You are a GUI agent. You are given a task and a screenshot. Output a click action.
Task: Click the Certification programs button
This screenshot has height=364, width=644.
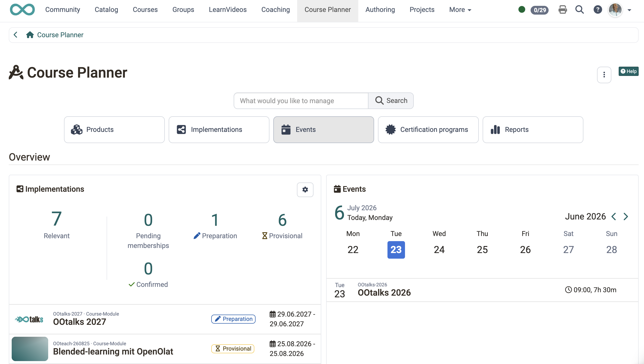(428, 130)
